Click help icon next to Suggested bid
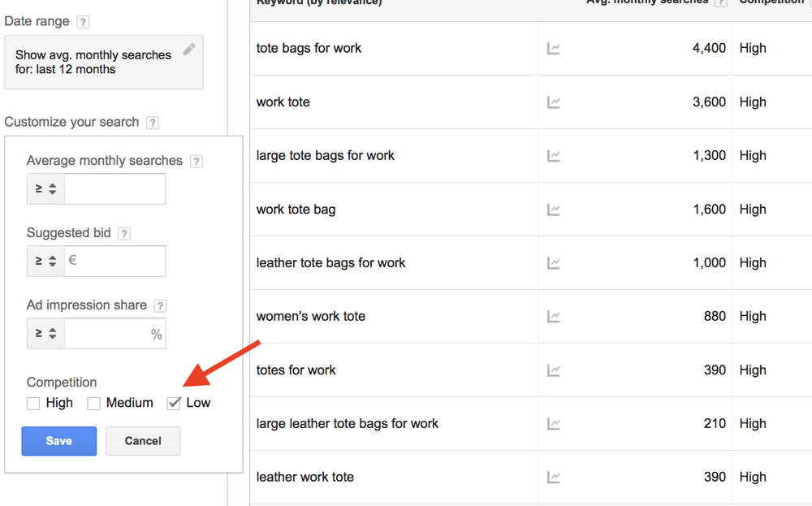The height and width of the screenshot is (506, 812). [124, 234]
